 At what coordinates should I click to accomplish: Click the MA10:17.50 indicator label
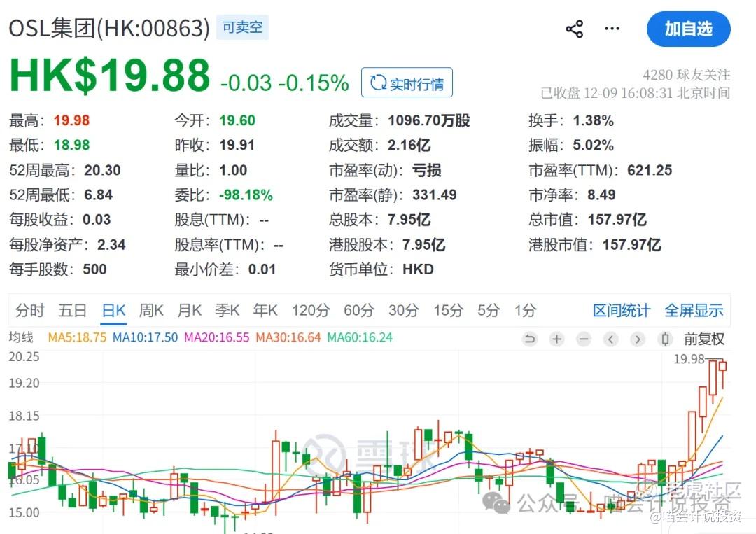[145, 337]
